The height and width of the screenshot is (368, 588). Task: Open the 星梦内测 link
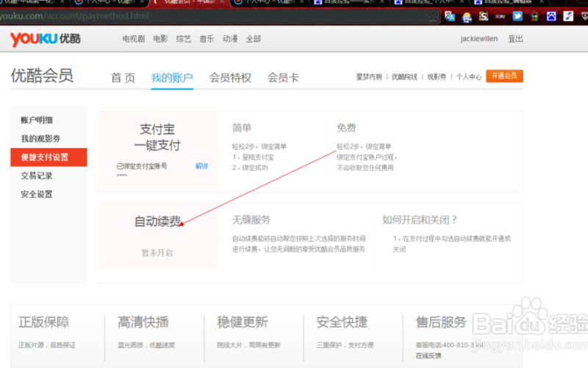369,77
